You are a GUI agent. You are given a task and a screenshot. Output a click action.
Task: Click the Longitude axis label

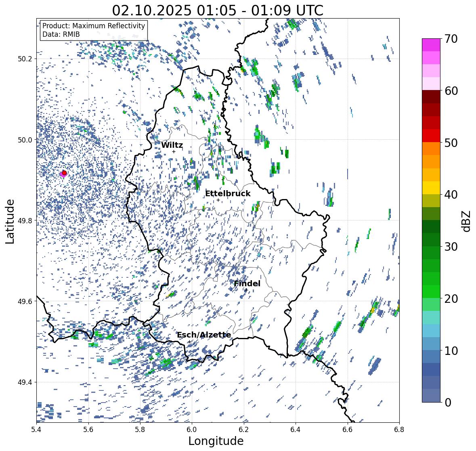tap(216, 441)
